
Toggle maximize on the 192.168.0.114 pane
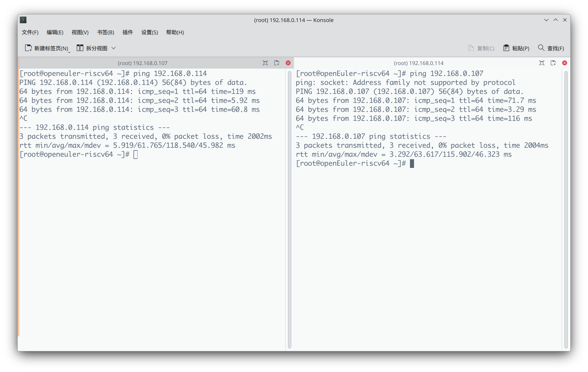[542, 63]
